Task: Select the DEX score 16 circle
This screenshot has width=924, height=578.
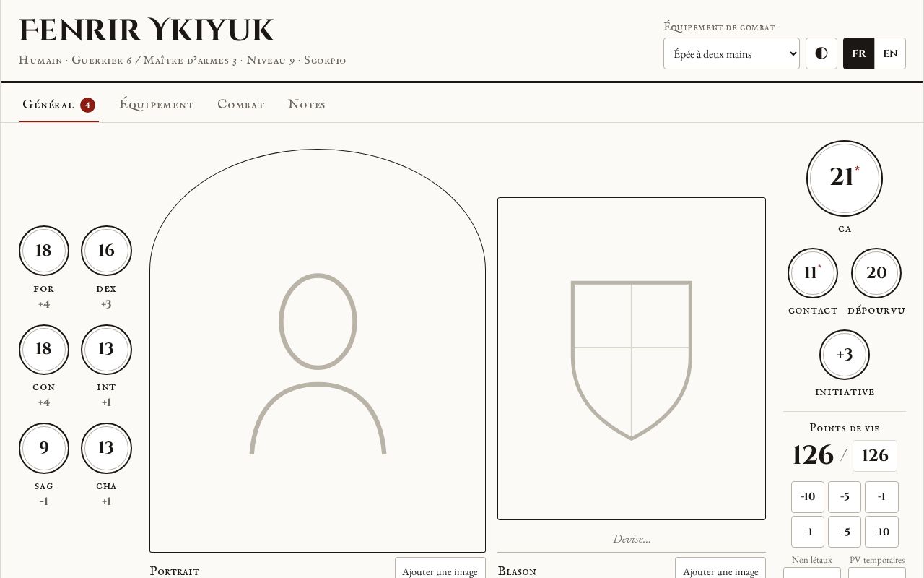Action: (x=106, y=251)
